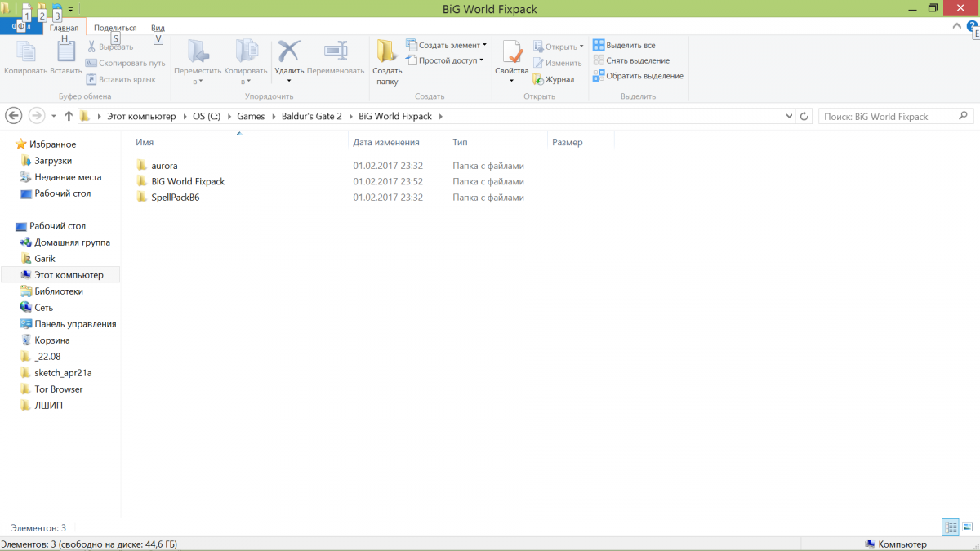Click the Свойства icon
Screen dimensions: 980x551
(x=512, y=52)
